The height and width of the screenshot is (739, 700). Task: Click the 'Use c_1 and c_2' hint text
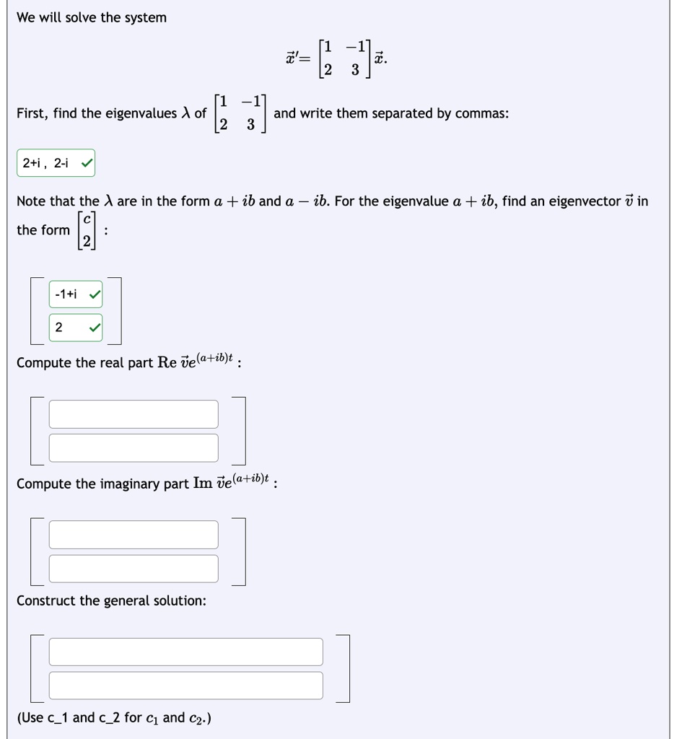(114, 718)
